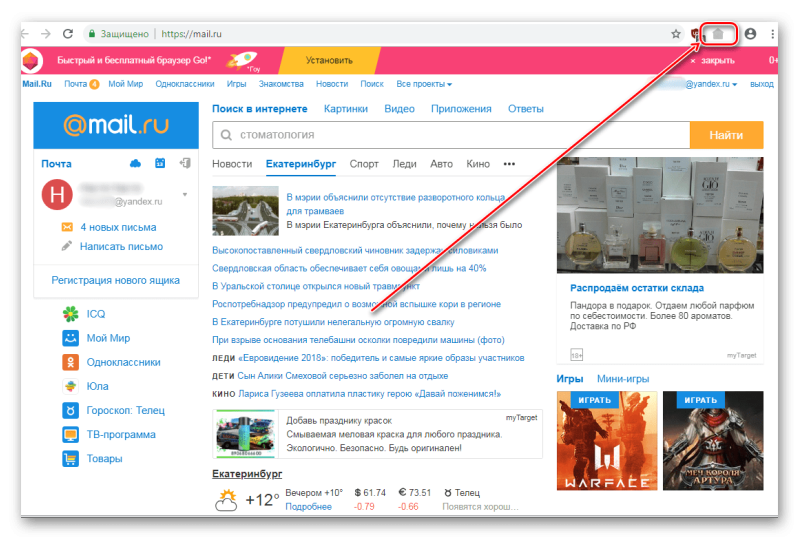Open the Warface game thumbnail
The image size is (800, 540).
(607, 440)
